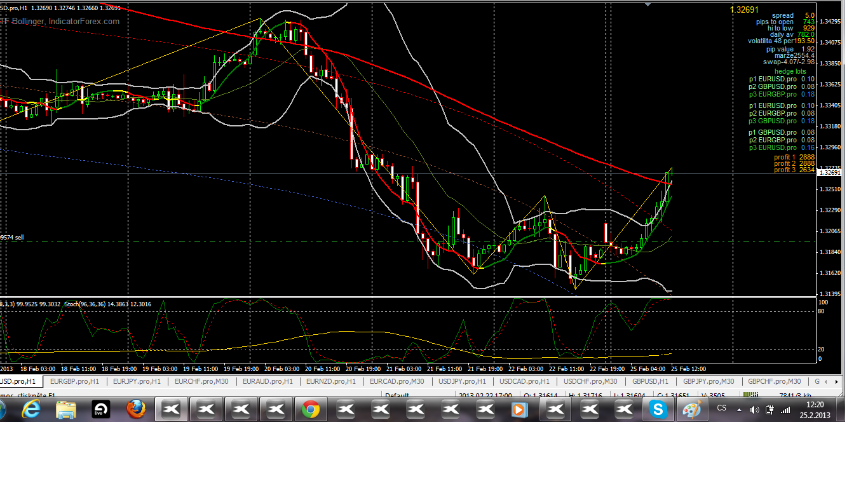
Task: Click the 'Default' profile in status bar
Action: 397,395
